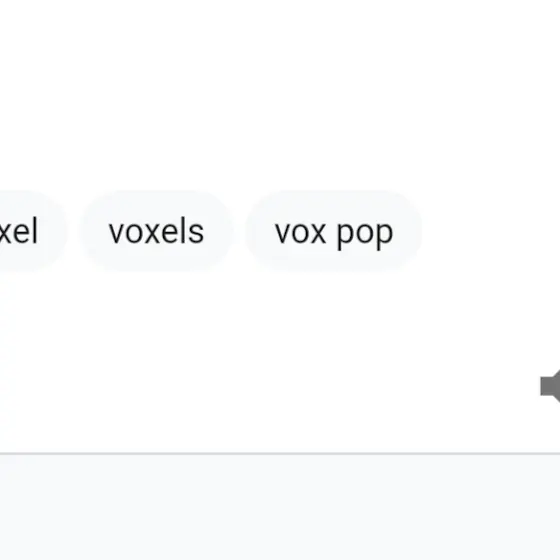Select the 'voxels' suggestion chip

point(156,231)
